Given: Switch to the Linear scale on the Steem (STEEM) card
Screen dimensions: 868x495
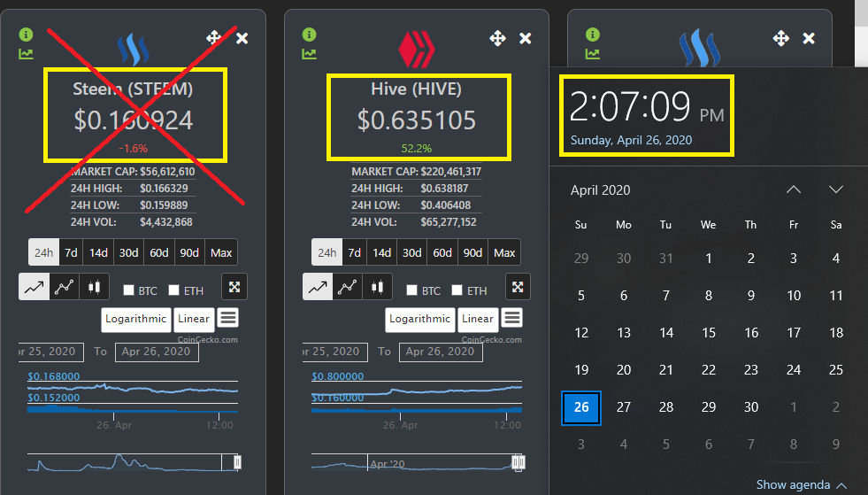Looking at the screenshot, I should [194, 320].
